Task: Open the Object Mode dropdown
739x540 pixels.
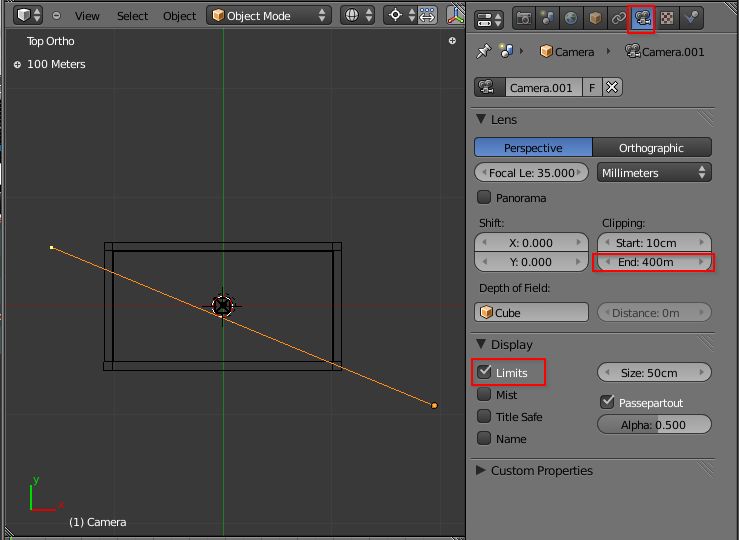Action: pos(269,15)
